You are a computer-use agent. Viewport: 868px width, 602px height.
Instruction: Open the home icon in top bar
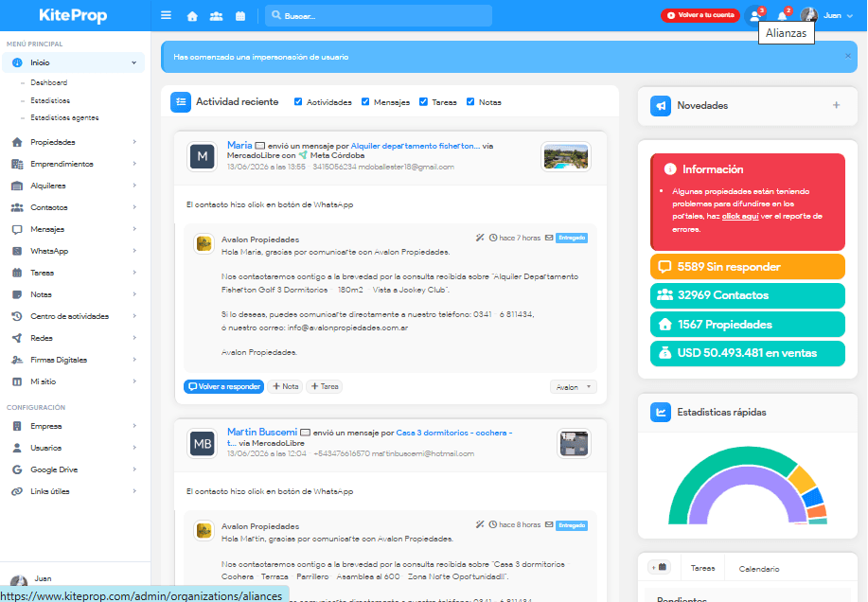(192, 16)
